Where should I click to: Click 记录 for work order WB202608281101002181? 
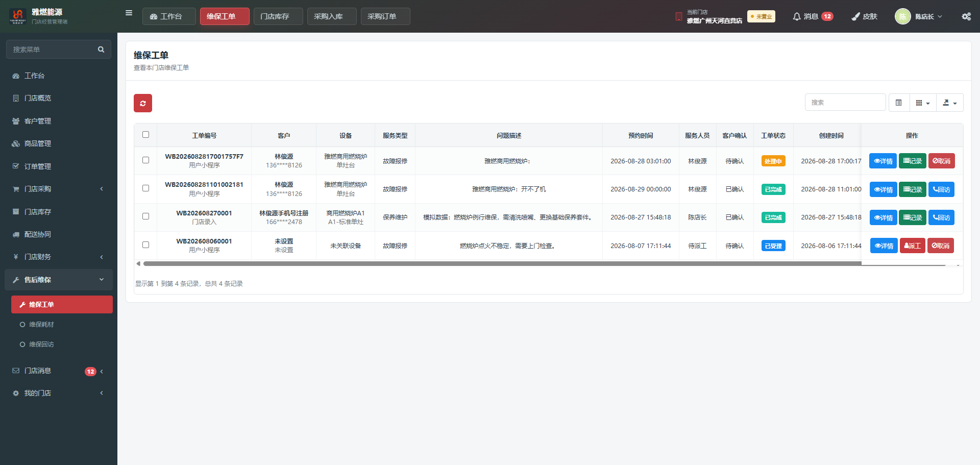[913, 189]
